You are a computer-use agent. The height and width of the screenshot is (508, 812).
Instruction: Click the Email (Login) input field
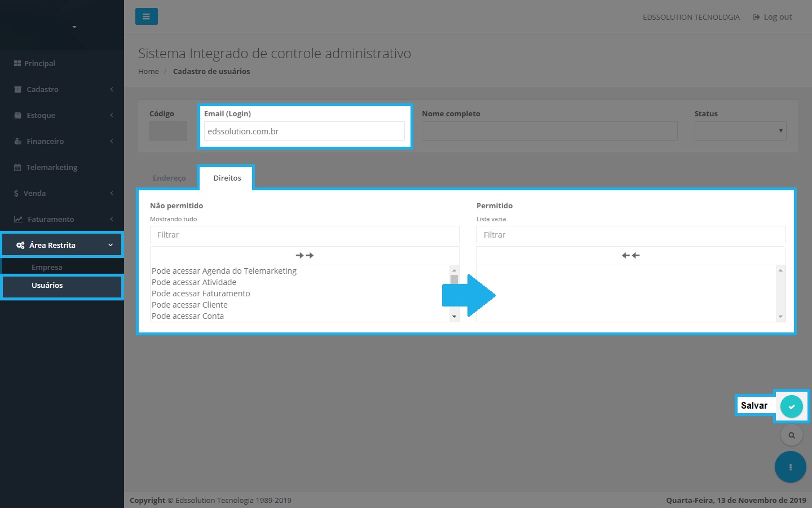click(x=304, y=131)
